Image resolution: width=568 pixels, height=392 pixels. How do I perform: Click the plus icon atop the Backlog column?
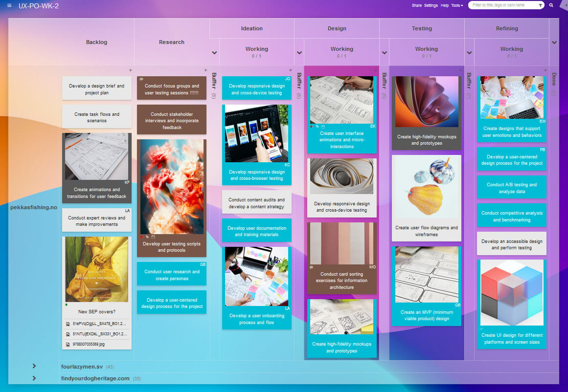click(130, 70)
